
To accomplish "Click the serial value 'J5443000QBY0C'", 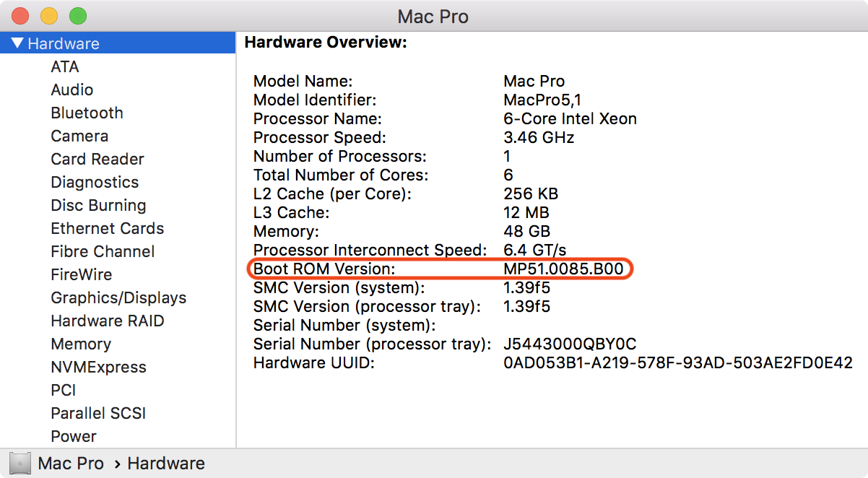I will 570,344.
